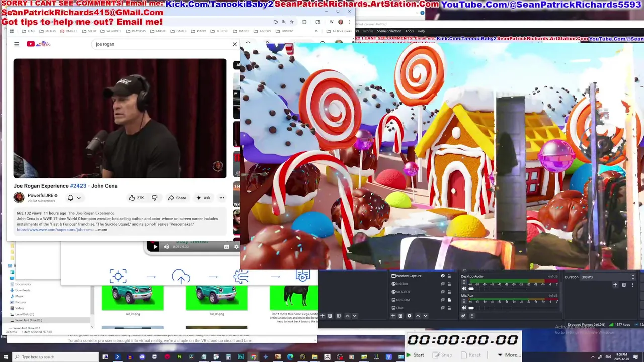Open the YouTube hamburger guide menu

coord(17,44)
